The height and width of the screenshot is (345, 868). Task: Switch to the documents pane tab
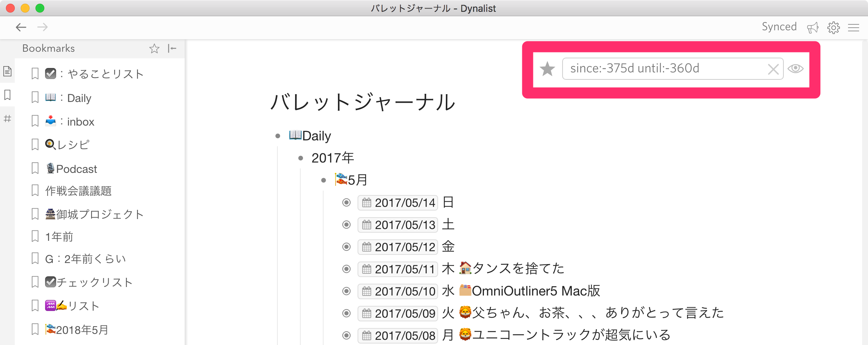tap(7, 71)
